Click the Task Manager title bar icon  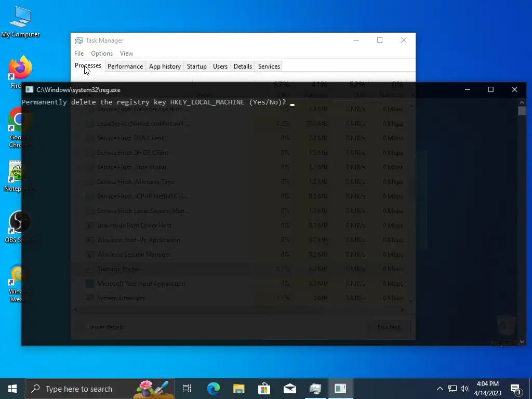coord(79,41)
